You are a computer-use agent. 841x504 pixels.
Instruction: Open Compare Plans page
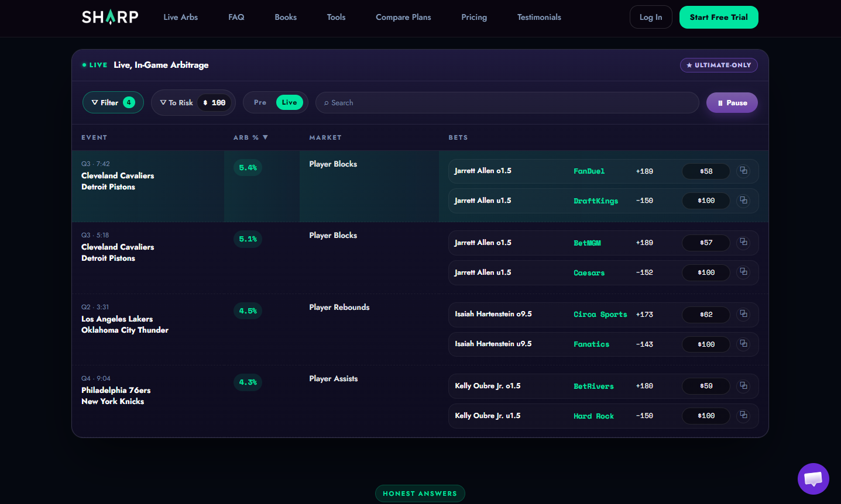[403, 17]
